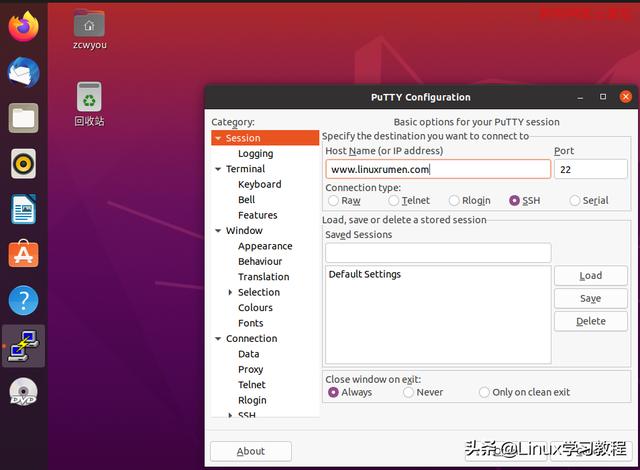640x470 pixels.
Task: Select the Session category row
Action: click(x=265, y=138)
